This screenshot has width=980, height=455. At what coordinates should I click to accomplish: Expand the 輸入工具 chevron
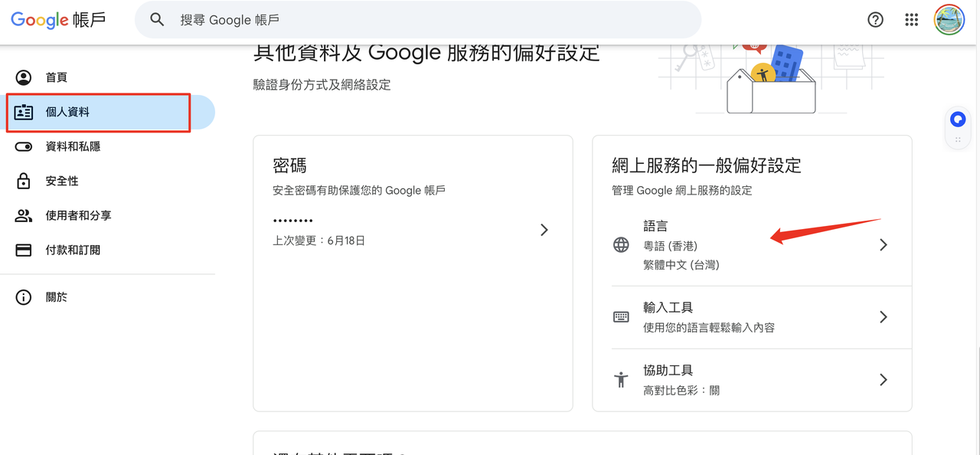883,317
